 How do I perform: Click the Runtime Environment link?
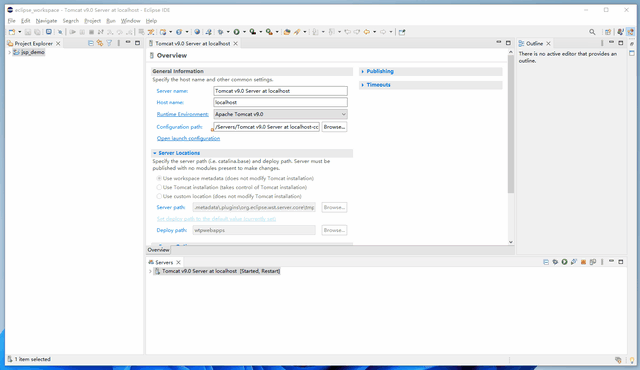182,114
